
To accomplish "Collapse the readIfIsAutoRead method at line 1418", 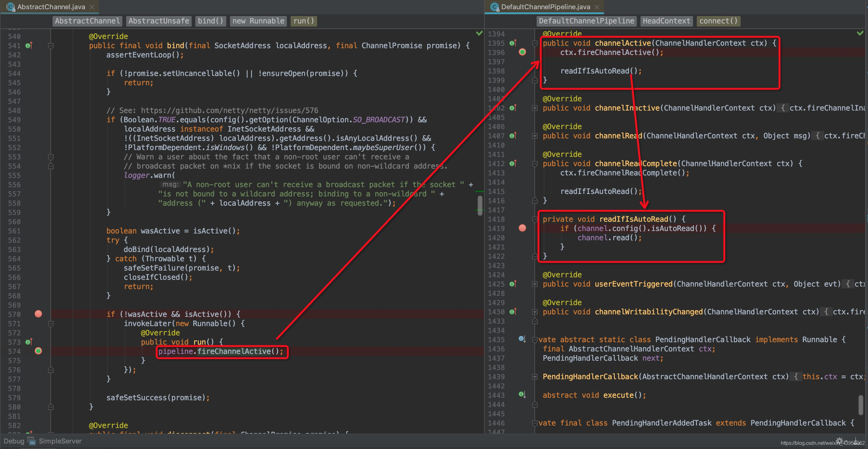I will (x=535, y=220).
